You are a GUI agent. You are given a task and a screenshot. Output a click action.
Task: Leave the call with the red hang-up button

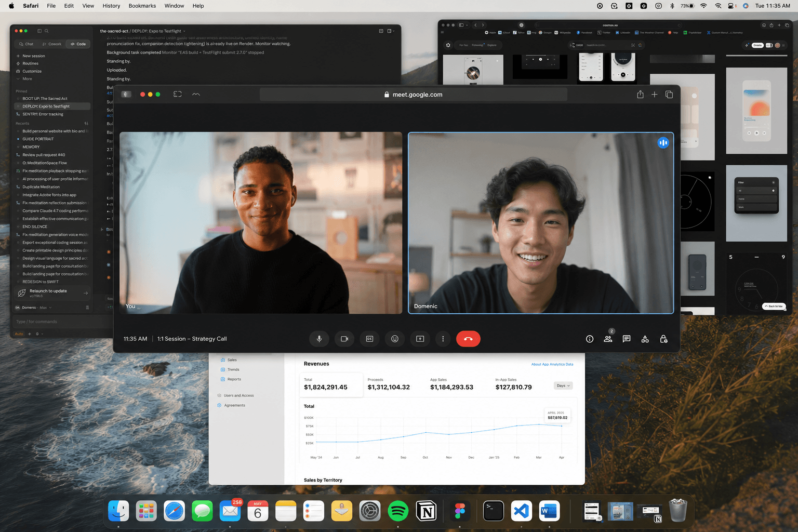pos(468,339)
